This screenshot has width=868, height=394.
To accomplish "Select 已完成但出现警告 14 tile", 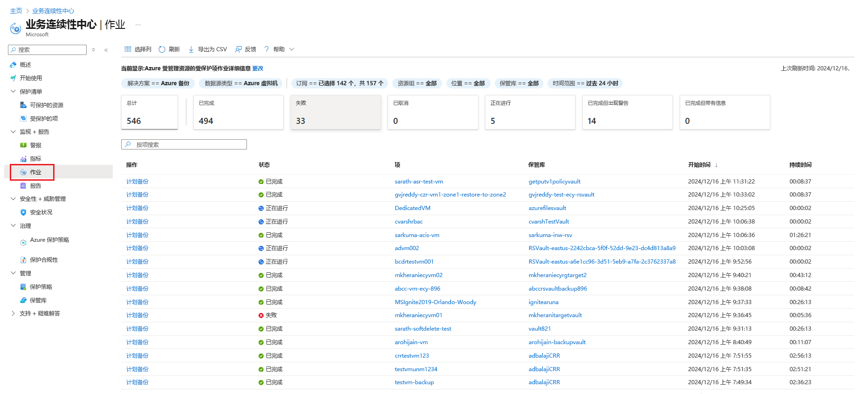I will [628, 112].
